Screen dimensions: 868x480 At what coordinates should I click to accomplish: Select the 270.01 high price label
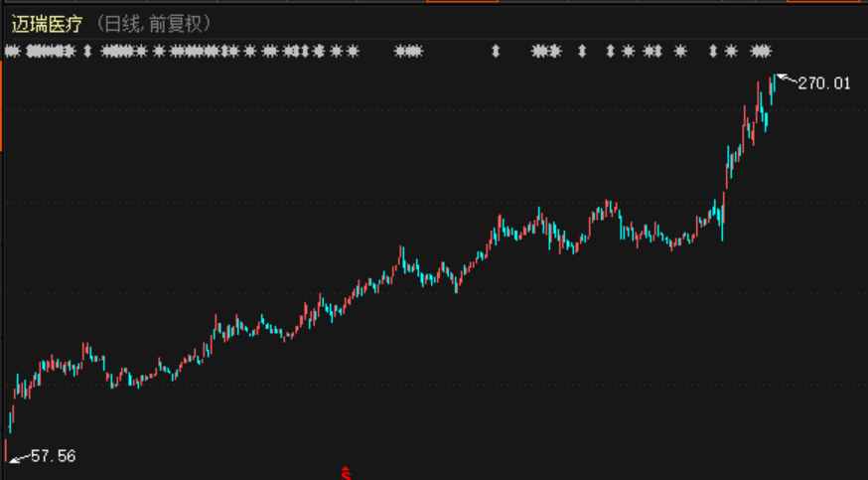pos(823,83)
